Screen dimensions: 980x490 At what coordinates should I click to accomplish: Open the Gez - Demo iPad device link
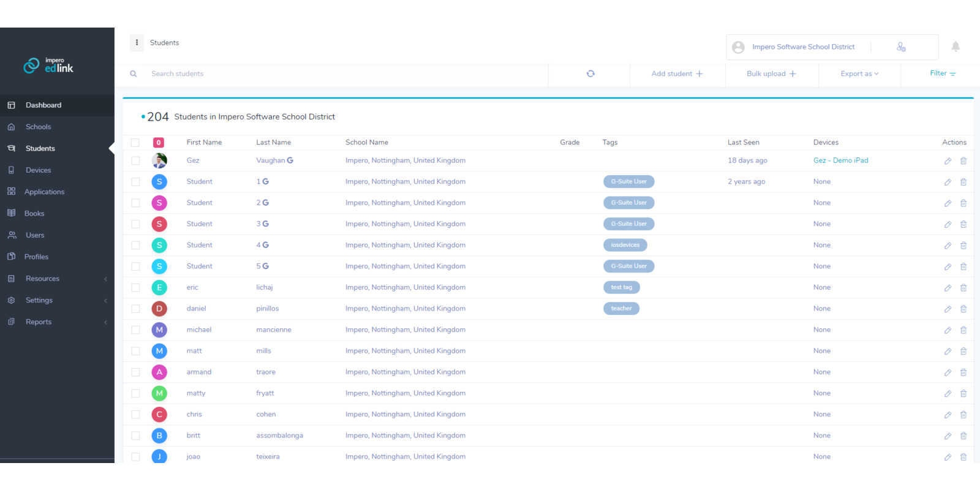pos(840,160)
